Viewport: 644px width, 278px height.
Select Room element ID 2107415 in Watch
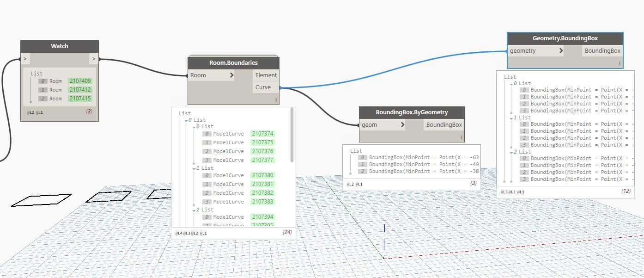click(x=80, y=99)
